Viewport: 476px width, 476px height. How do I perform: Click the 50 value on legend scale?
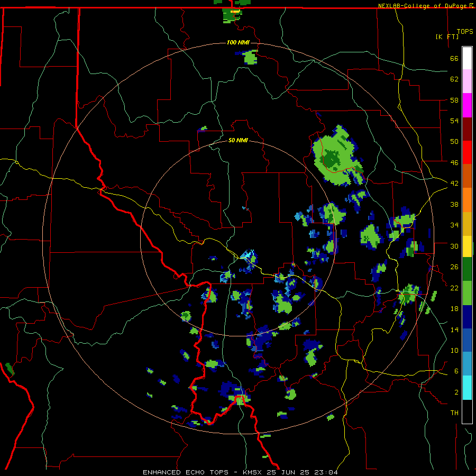point(454,142)
